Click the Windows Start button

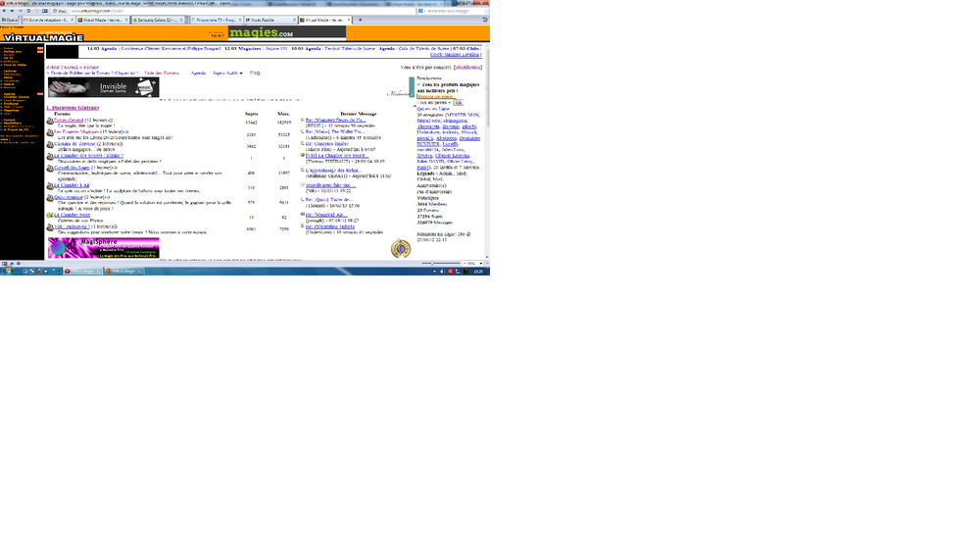coord(6,271)
